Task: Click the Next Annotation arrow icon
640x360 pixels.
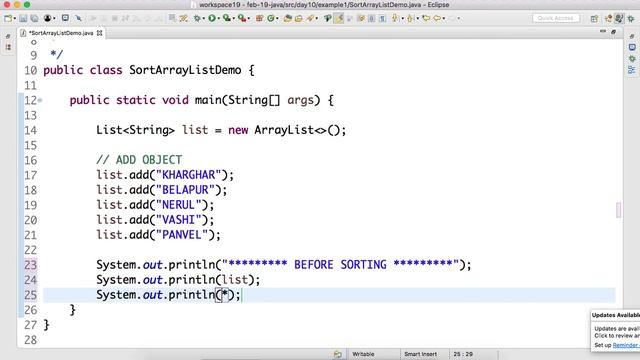Action: [x=395, y=18]
